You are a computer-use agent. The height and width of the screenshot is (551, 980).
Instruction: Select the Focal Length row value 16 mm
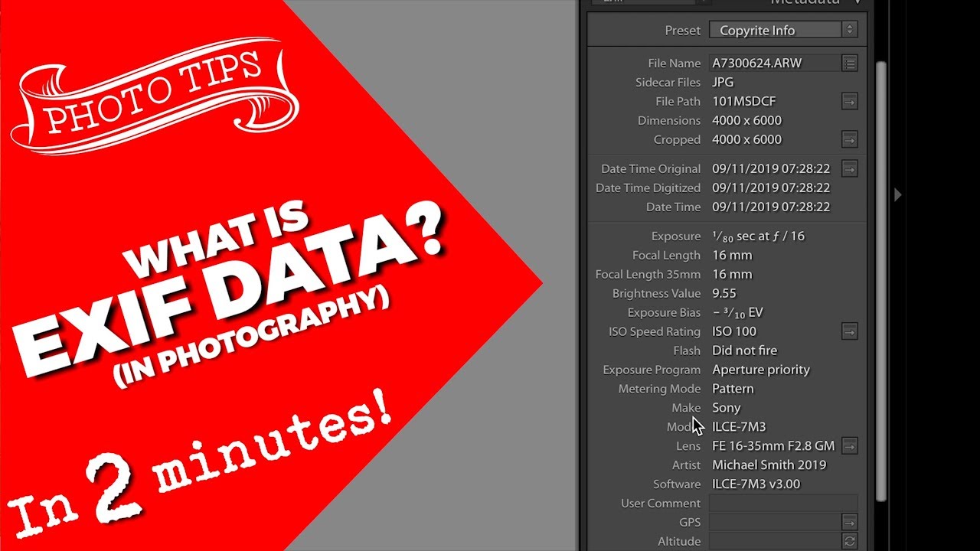pos(732,255)
